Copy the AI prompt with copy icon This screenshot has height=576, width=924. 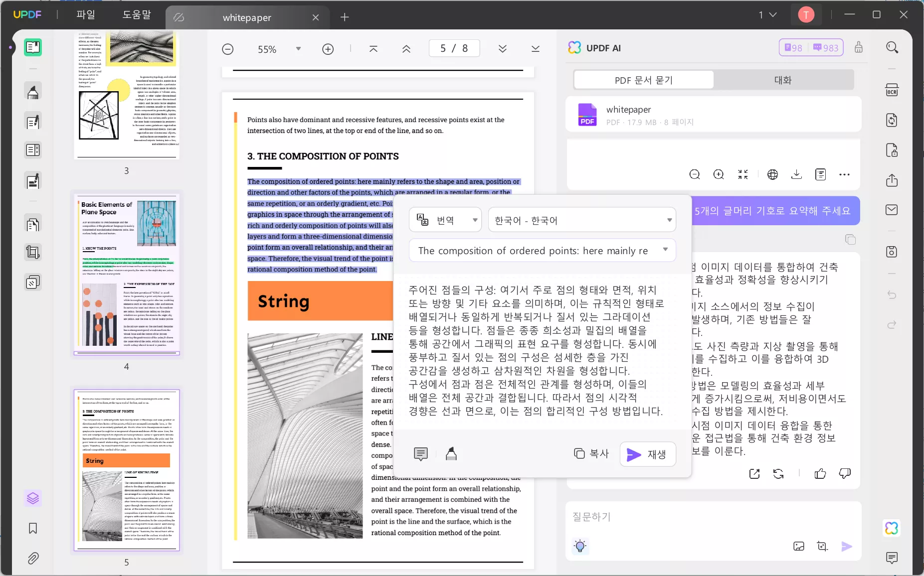tap(850, 240)
